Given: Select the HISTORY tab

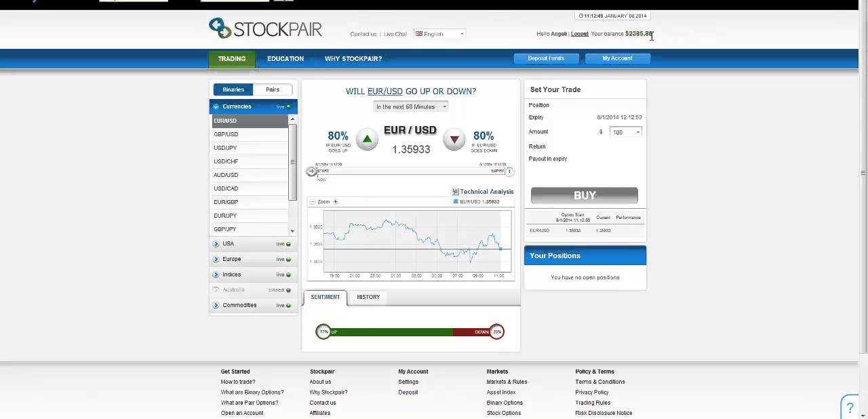Looking at the screenshot, I should click(x=368, y=297).
